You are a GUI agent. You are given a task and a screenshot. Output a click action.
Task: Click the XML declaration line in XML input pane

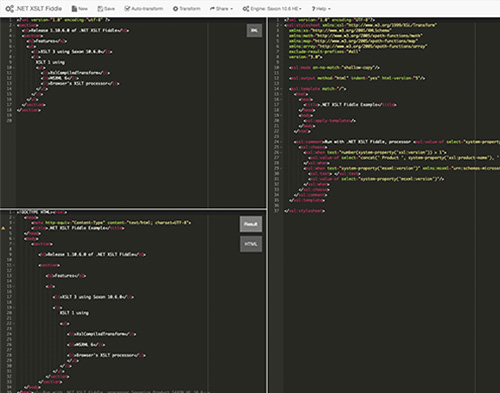pos(63,20)
